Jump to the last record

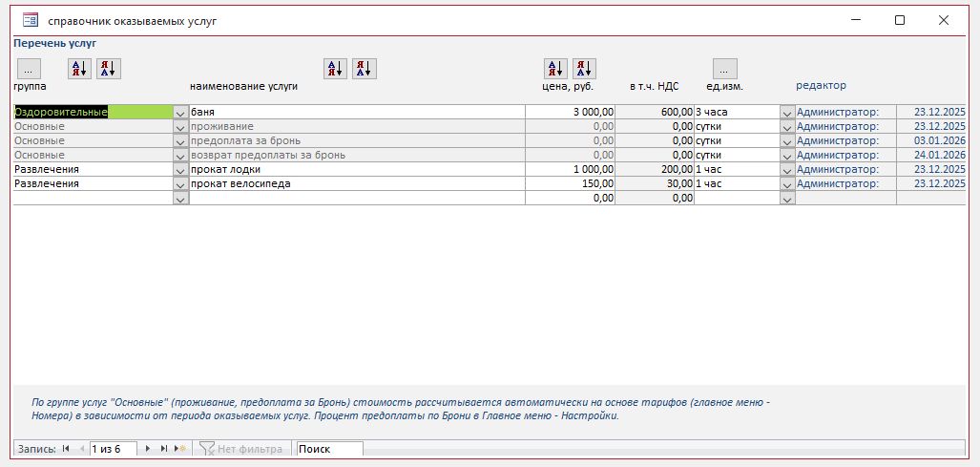pyautogui.click(x=164, y=449)
